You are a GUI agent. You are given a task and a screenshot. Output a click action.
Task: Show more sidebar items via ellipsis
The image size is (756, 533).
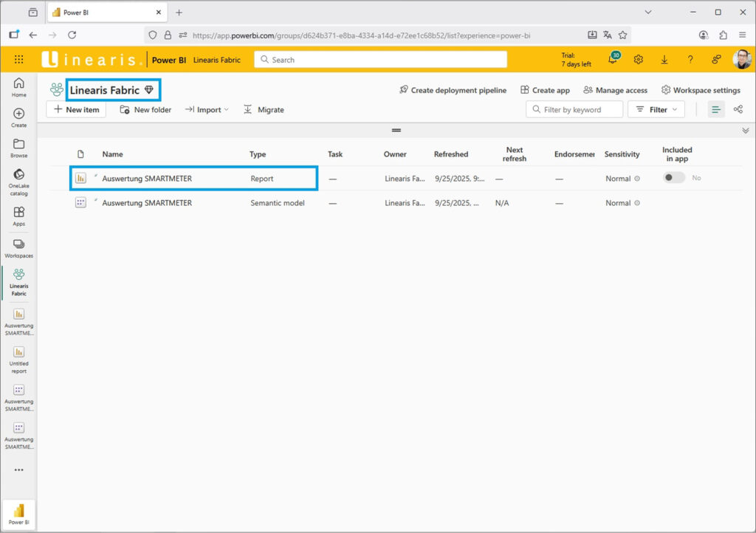18,470
